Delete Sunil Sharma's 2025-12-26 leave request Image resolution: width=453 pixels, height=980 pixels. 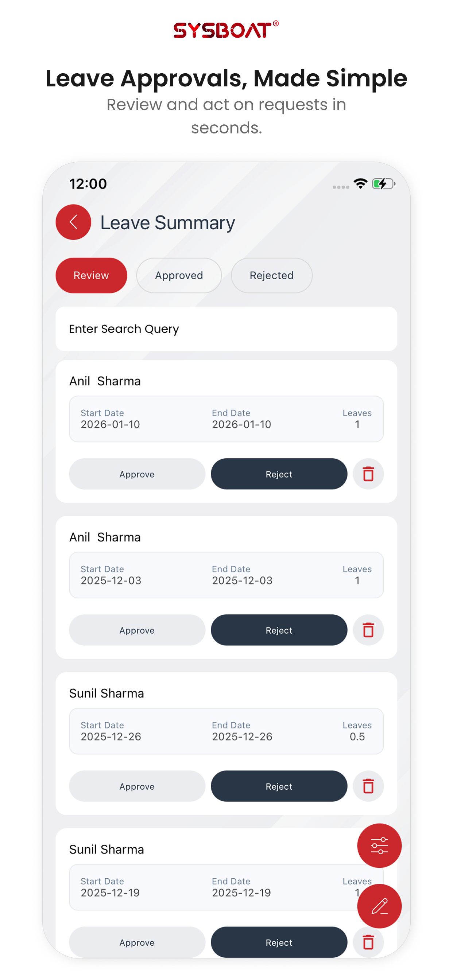tap(368, 786)
